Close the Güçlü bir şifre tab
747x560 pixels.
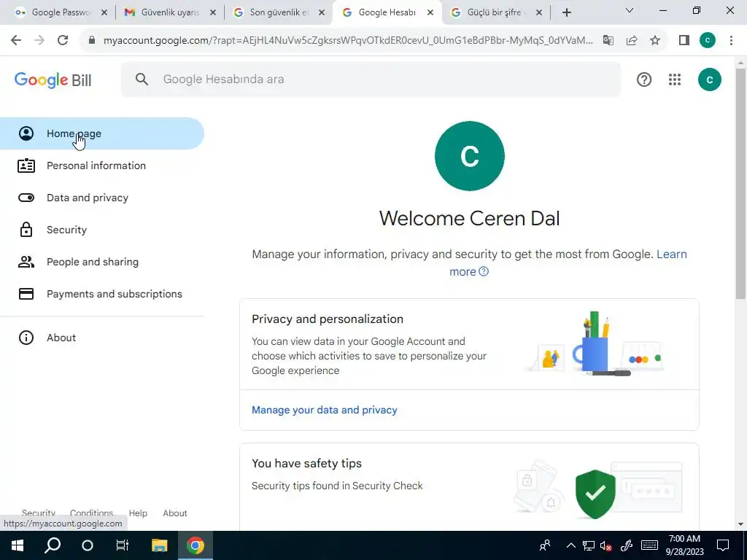tap(539, 12)
